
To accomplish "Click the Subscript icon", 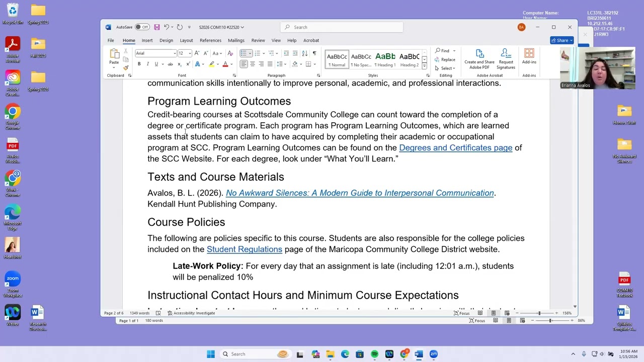I will 179,64.
